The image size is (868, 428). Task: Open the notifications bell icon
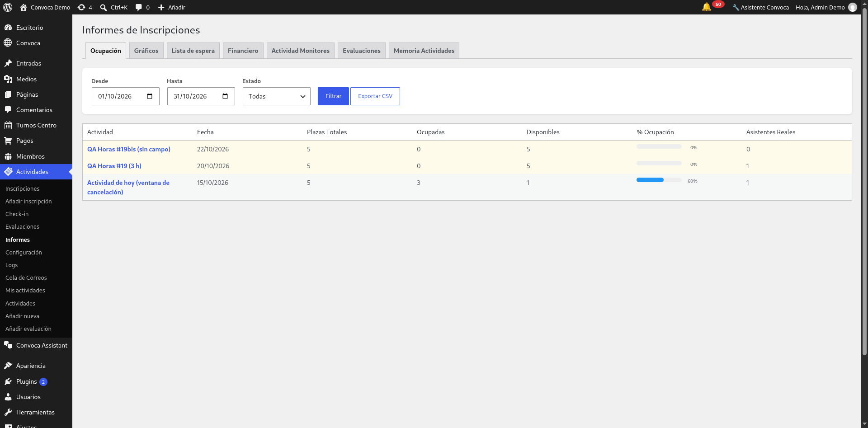coord(706,7)
